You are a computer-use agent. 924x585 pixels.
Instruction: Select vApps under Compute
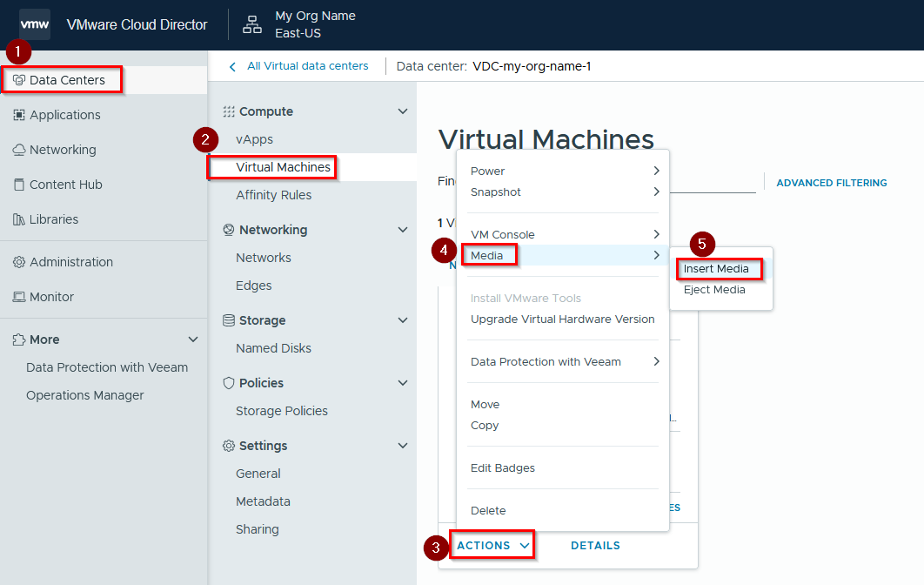pyautogui.click(x=255, y=140)
